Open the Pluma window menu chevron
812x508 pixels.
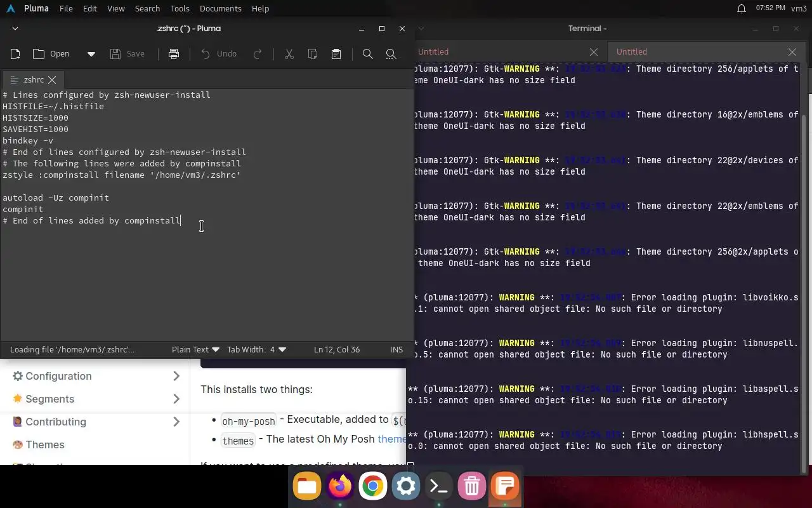coord(15,29)
